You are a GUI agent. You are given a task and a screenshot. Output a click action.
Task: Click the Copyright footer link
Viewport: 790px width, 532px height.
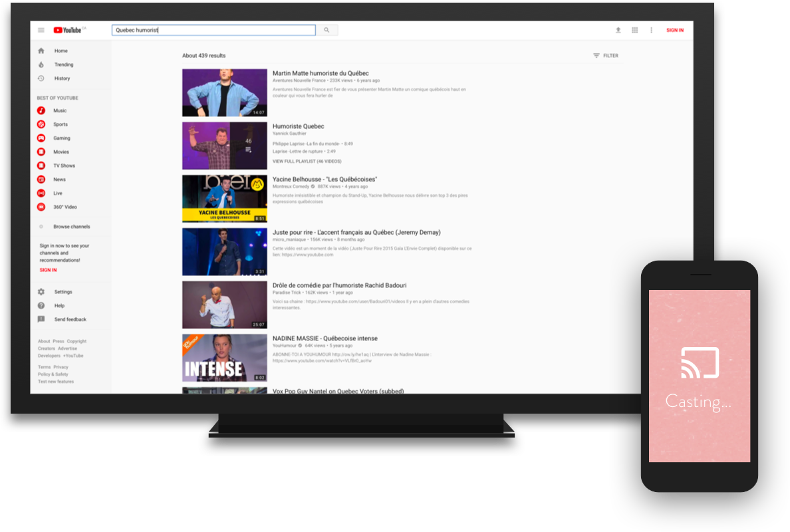coord(77,342)
